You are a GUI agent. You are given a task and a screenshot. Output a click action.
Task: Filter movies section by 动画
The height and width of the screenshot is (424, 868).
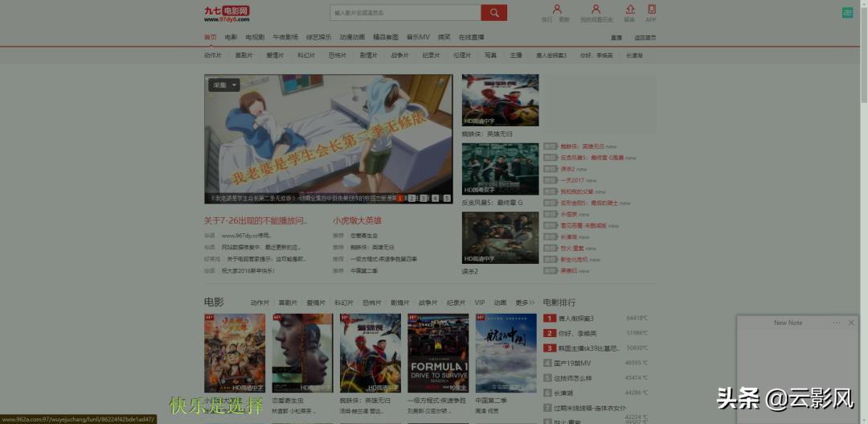pos(501,303)
